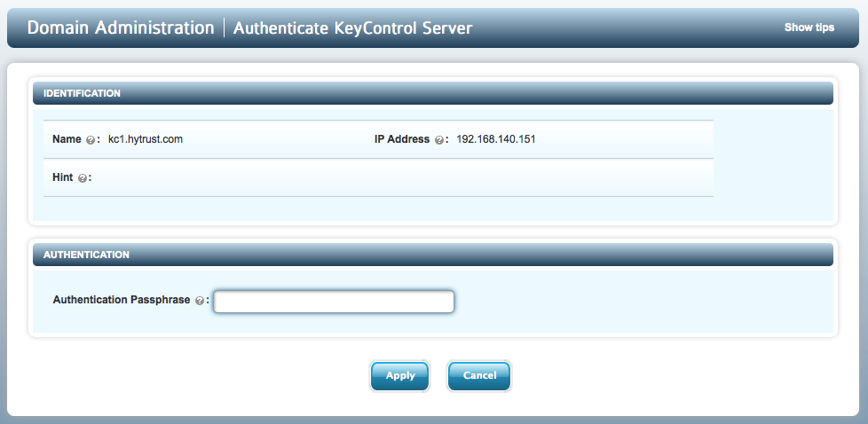The width and height of the screenshot is (868, 424).
Task: Click the Apply button
Action: 399,376
